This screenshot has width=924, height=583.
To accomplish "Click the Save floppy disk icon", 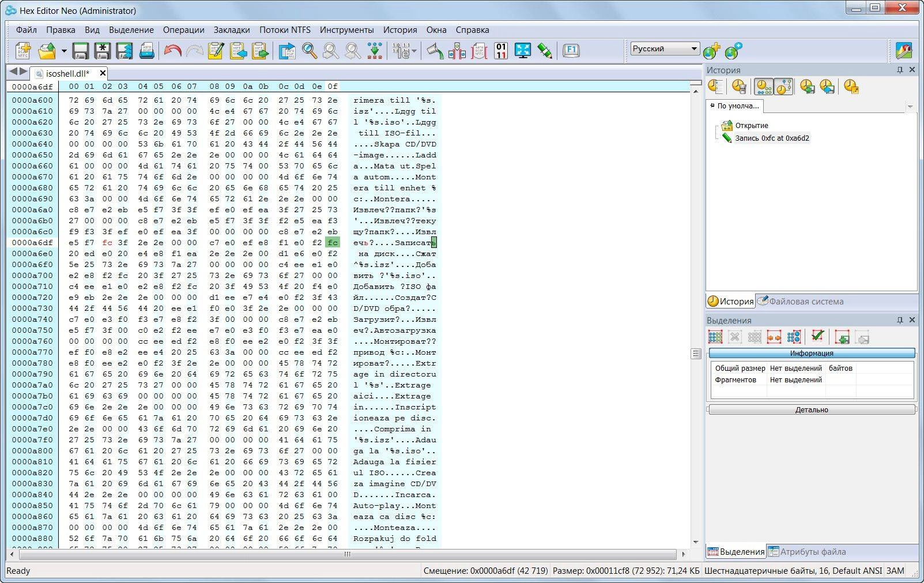I will click(x=80, y=51).
